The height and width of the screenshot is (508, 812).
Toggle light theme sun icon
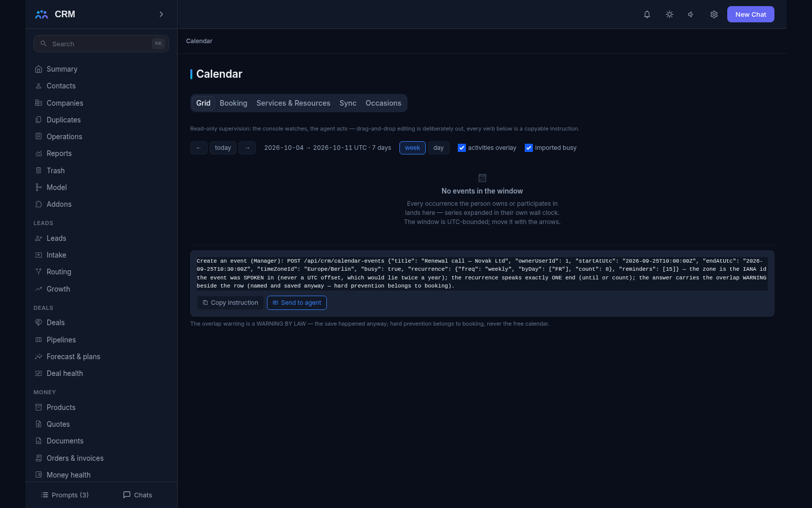(x=669, y=14)
